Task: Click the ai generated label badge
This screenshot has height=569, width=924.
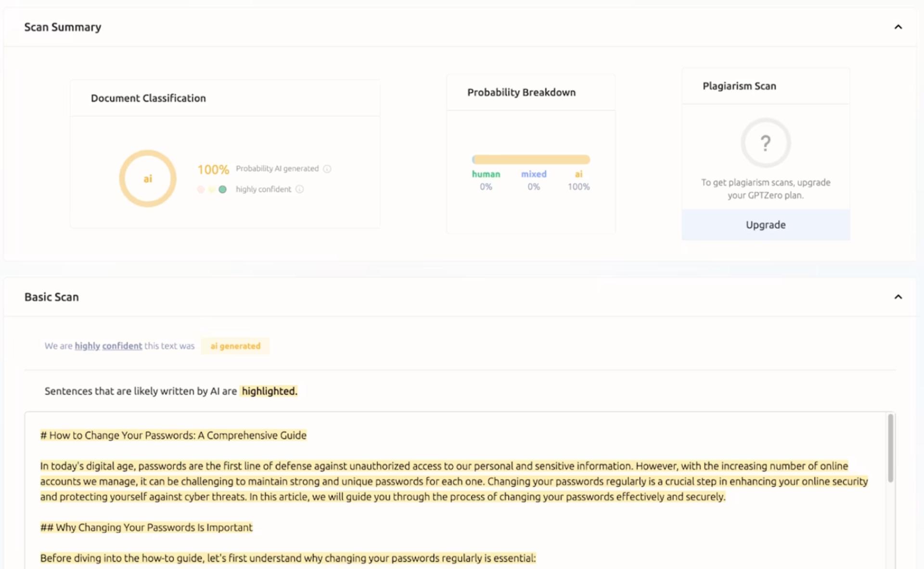Action: pos(235,346)
